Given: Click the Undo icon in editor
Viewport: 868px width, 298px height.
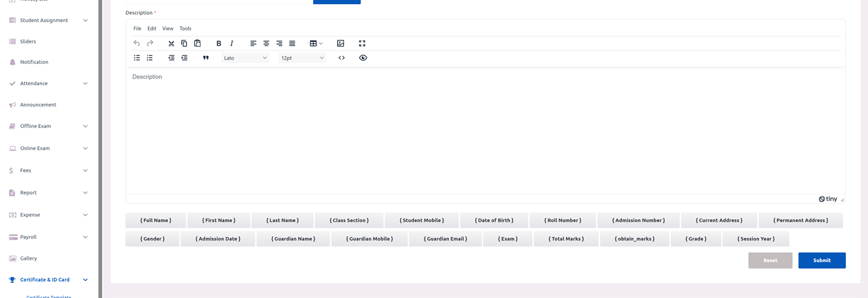Looking at the screenshot, I should point(137,43).
